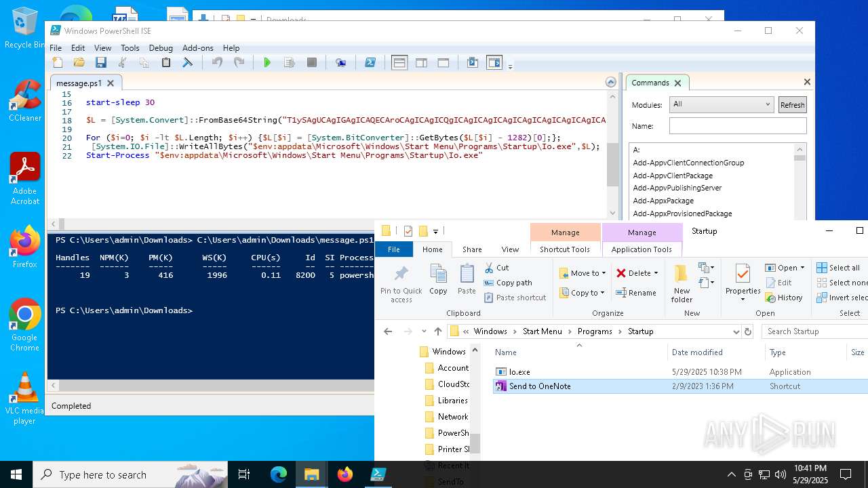868x488 pixels.
Task: Close the Commands add-on tab
Action: [x=677, y=83]
